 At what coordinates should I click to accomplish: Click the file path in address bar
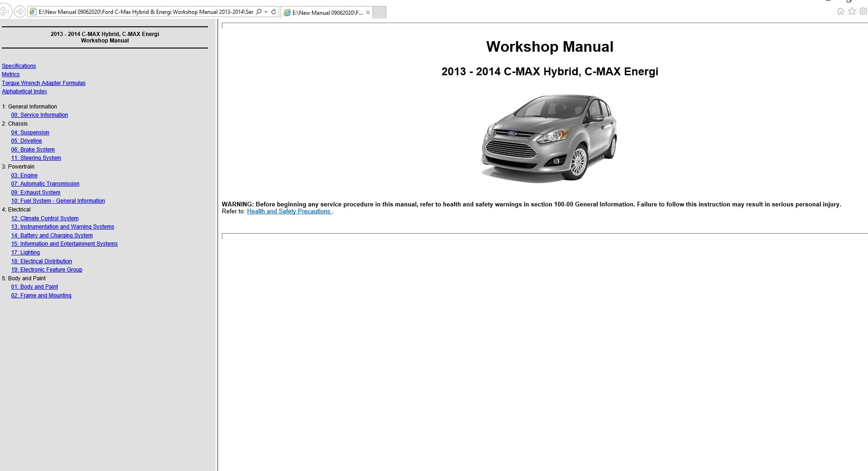click(146, 12)
